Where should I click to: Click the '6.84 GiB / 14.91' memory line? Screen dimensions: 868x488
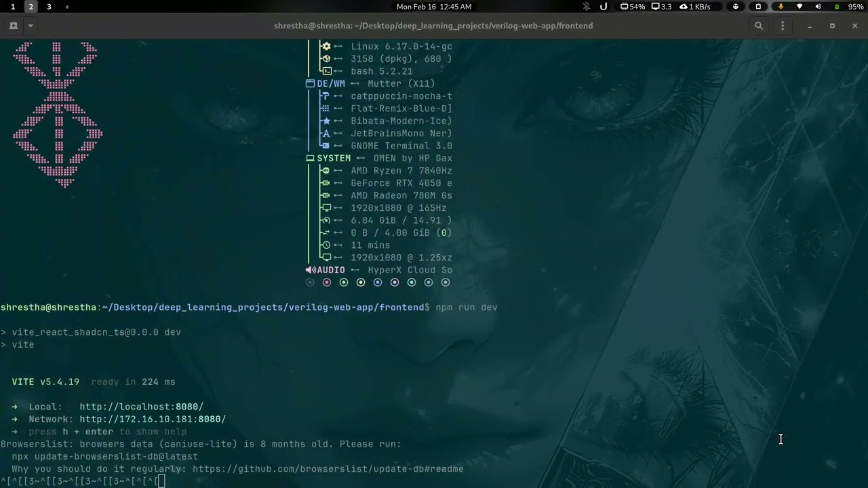point(401,221)
